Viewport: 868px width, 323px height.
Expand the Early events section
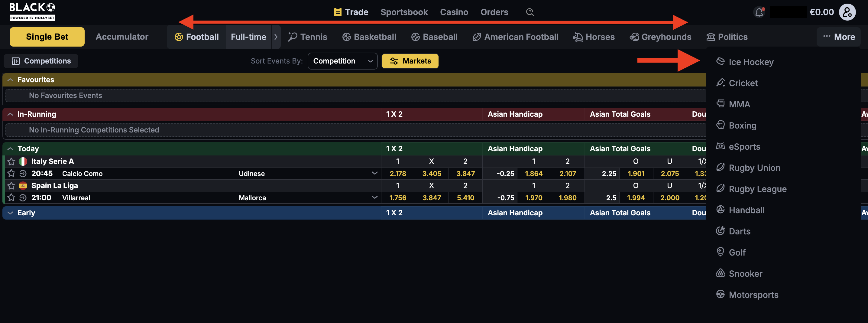point(11,213)
